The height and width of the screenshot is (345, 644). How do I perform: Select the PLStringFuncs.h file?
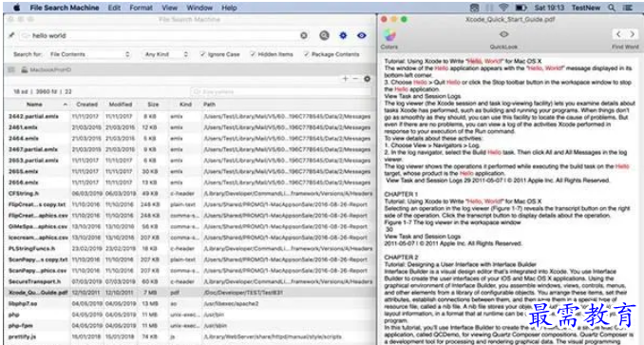click(31, 248)
